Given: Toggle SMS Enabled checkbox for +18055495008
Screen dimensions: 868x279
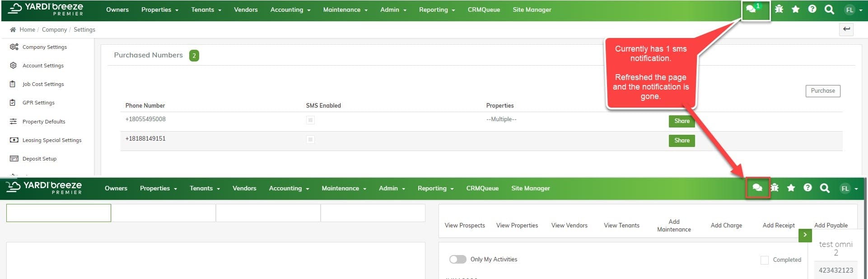Looking at the screenshot, I should 310,120.
